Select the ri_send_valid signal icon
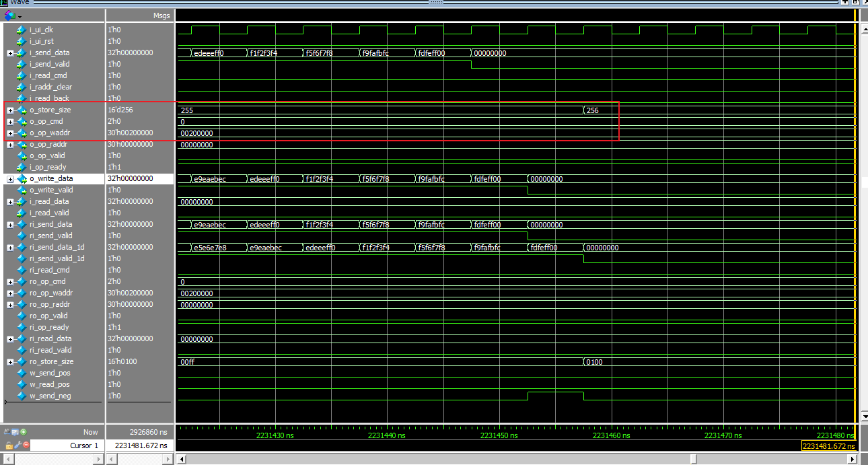Image resolution: width=868 pixels, height=465 pixels. point(21,236)
